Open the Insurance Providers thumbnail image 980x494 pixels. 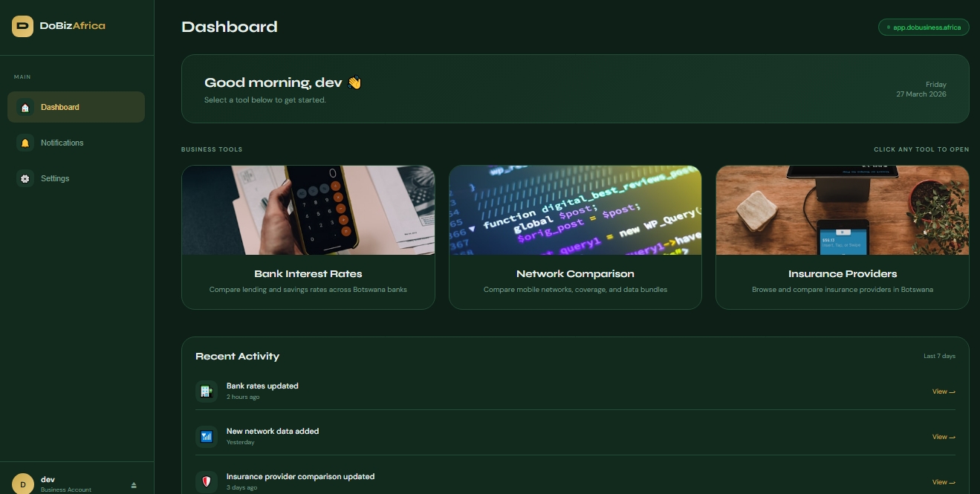pos(842,209)
